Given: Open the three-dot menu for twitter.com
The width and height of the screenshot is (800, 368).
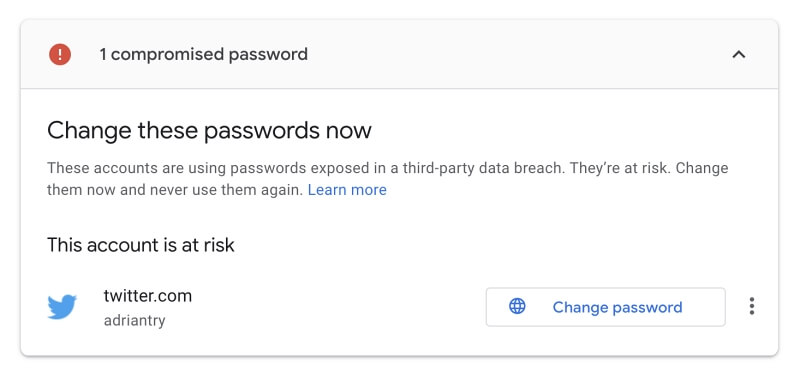Looking at the screenshot, I should pyautogui.click(x=752, y=306).
